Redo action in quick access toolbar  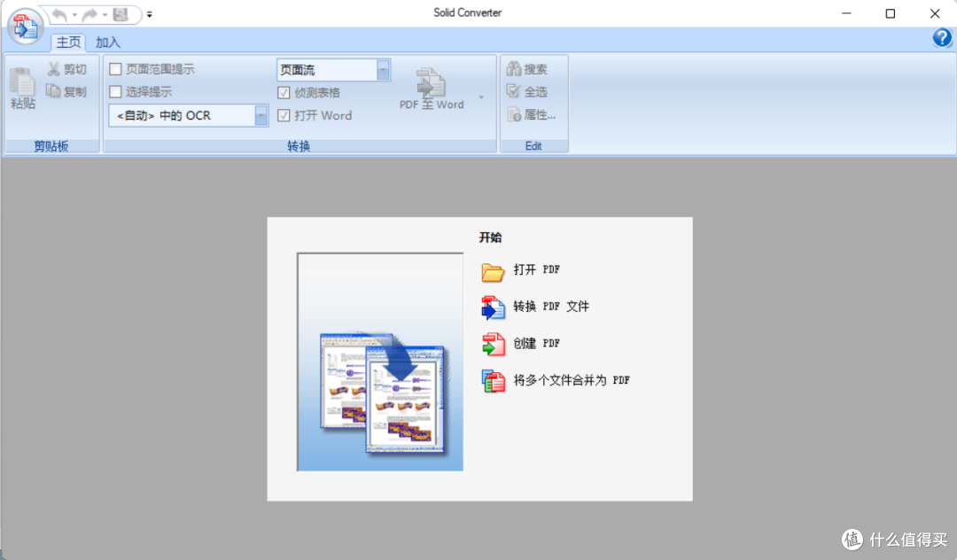pyautogui.click(x=89, y=14)
